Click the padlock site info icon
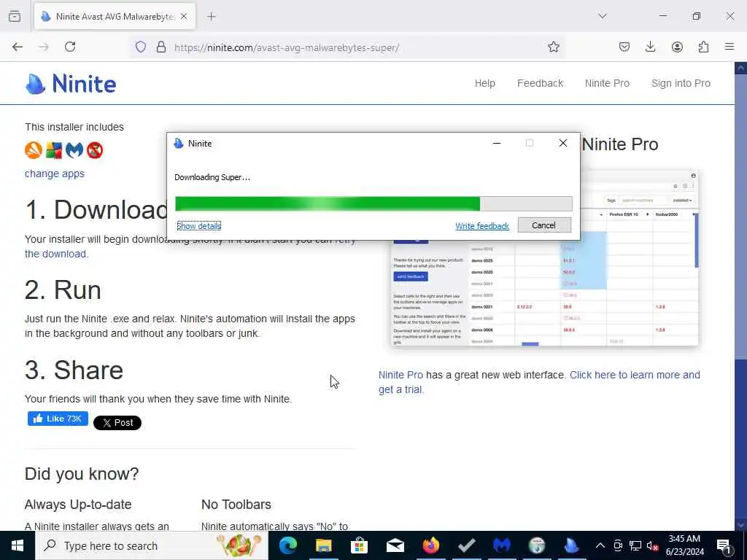 tap(161, 47)
